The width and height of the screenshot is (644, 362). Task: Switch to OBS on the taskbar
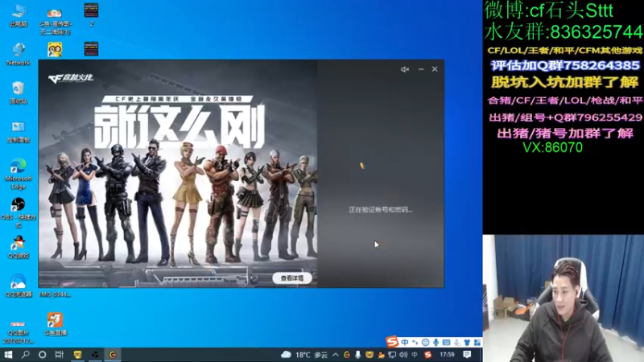click(x=95, y=354)
